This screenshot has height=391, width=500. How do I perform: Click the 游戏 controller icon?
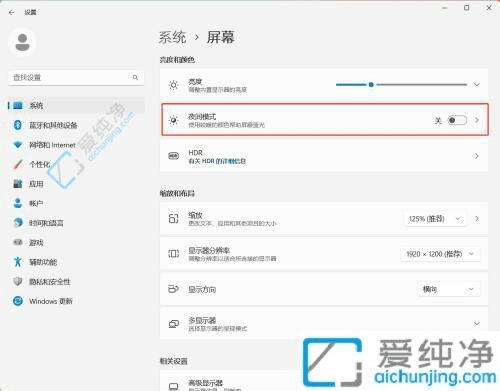coord(18,242)
